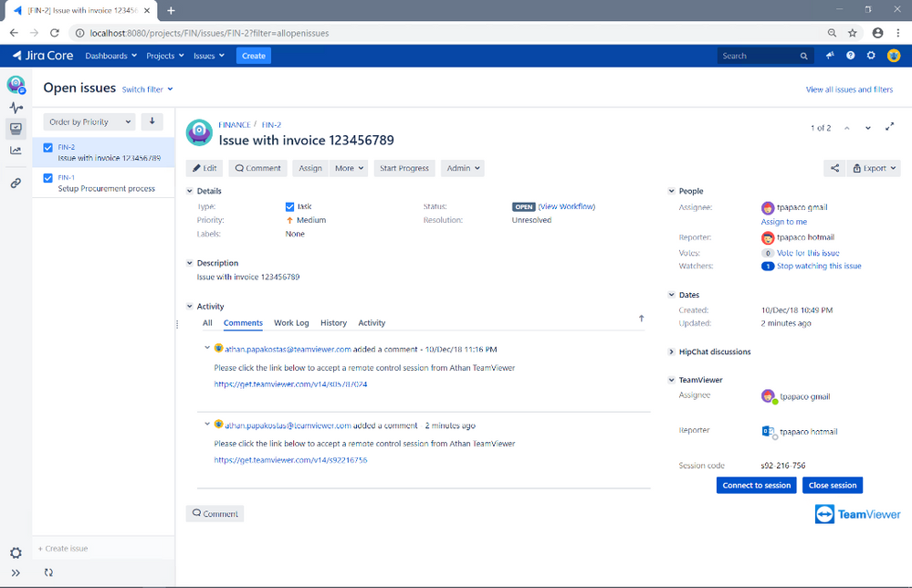Collapse the 11:16 PM comment
The image size is (912, 588).
tap(207, 348)
